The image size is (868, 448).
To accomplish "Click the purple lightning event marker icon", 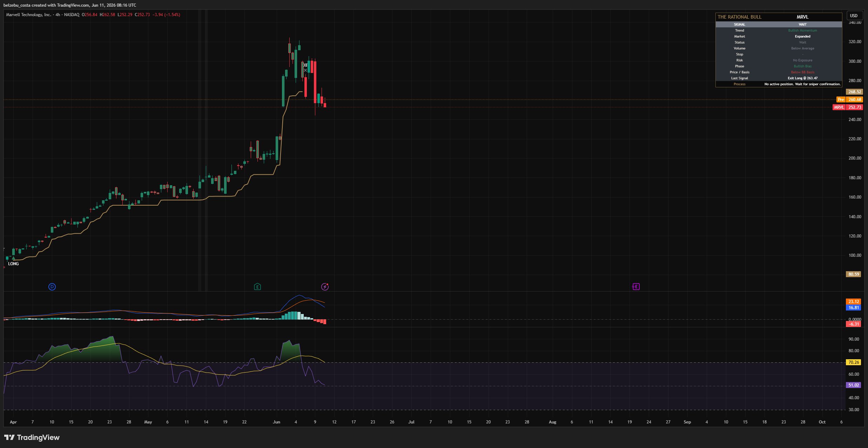I will tap(325, 287).
